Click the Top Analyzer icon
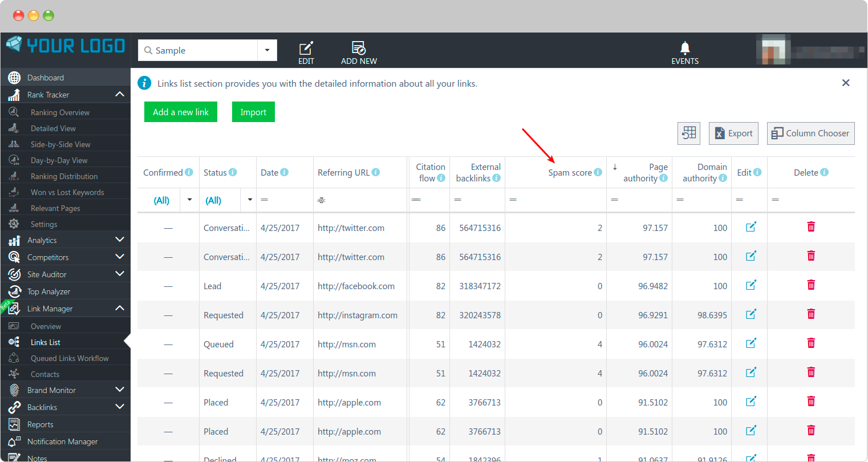 pos(14,291)
